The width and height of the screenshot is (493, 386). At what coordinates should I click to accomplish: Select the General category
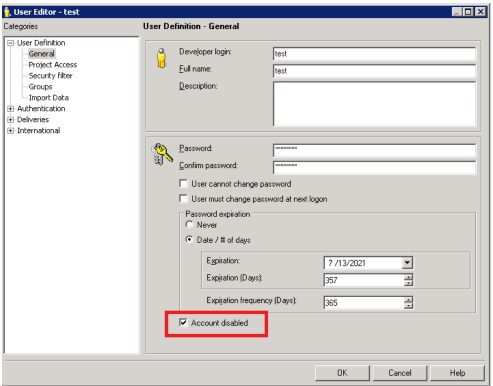(42, 54)
